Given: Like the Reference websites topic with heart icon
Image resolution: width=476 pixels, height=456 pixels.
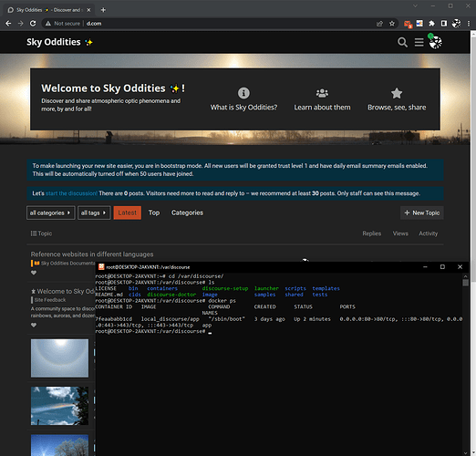Looking at the screenshot, I should pyautogui.click(x=34, y=273).
